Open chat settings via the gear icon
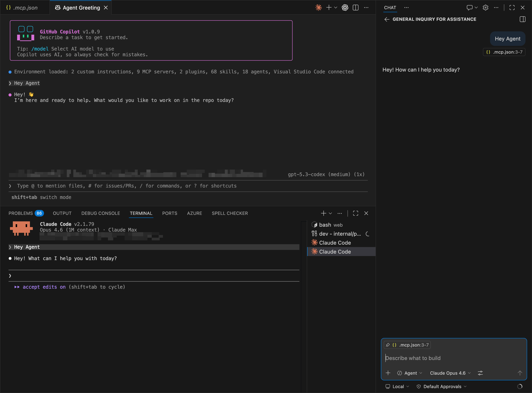 485,7
